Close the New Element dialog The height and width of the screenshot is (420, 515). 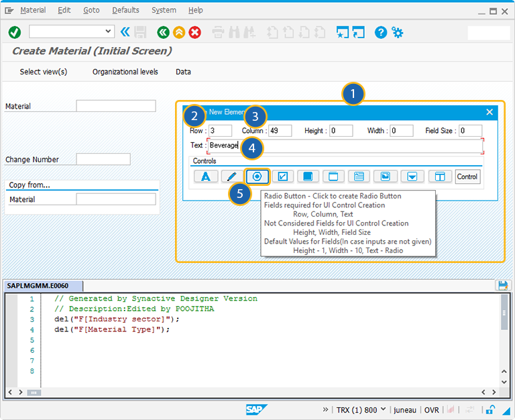490,112
